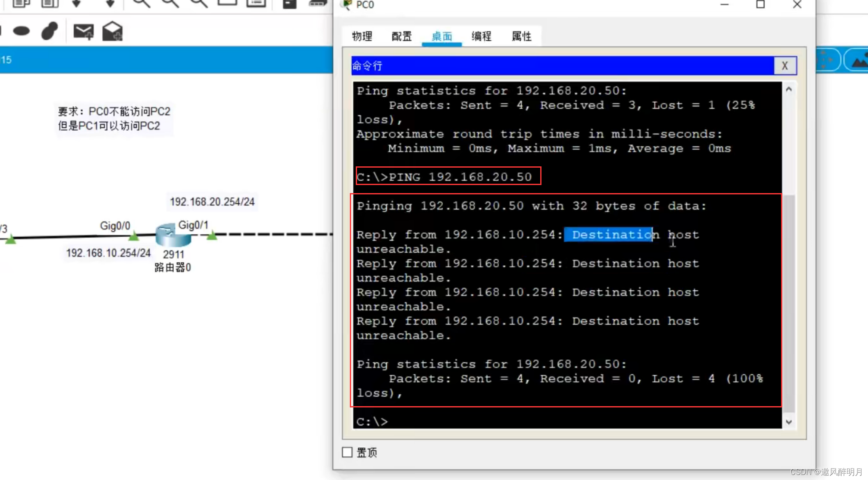This screenshot has height=480, width=868.
Task: Click 'Minimum = 0ms, Maximum = 1ms' line
Action: (x=559, y=149)
